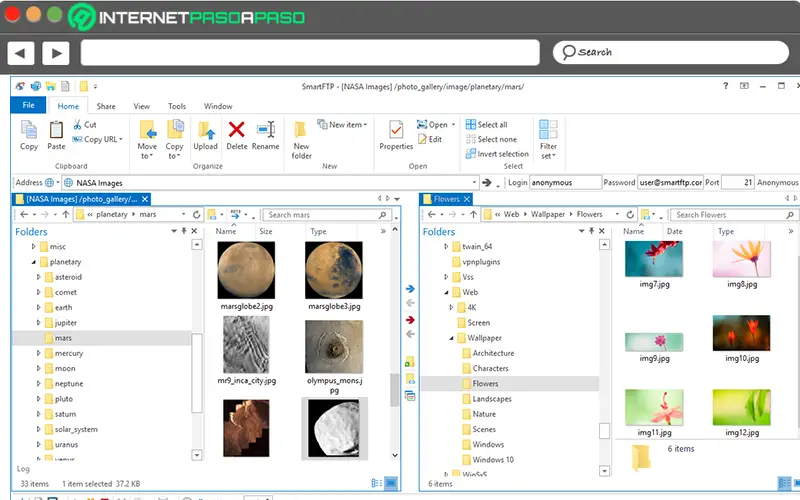Click the Delete icon in the ribbon
The height and width of the screenshot is (500, 800).
tap(236, 130)
